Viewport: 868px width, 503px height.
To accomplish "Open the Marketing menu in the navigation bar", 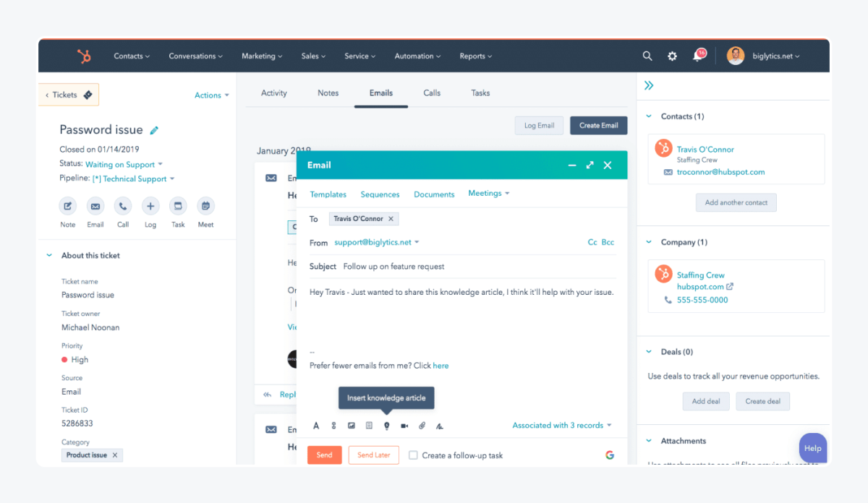I will coord(262,56).
